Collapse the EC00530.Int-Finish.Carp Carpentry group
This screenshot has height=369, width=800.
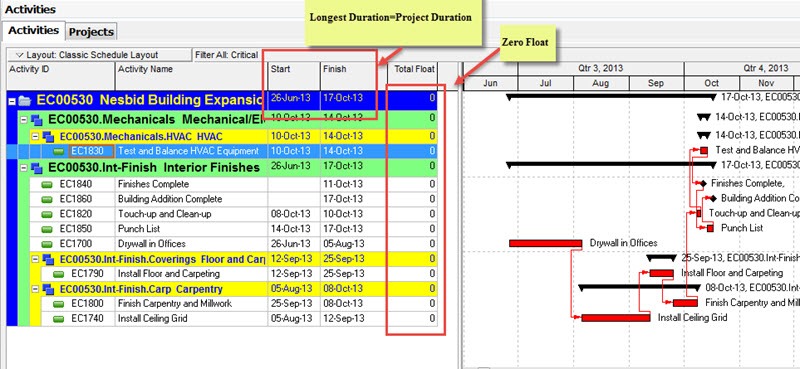(x=34, y=289)
